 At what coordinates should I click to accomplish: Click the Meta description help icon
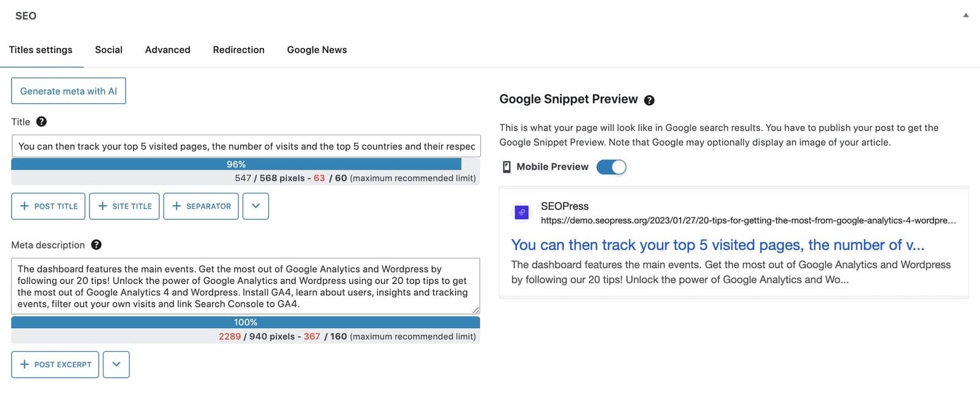[x=96, y=245]
